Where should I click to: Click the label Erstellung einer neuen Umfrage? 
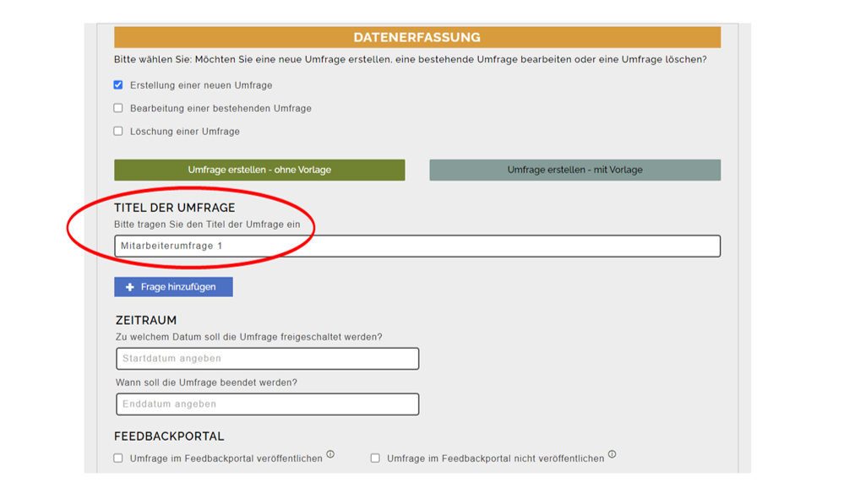click(204, 84)
